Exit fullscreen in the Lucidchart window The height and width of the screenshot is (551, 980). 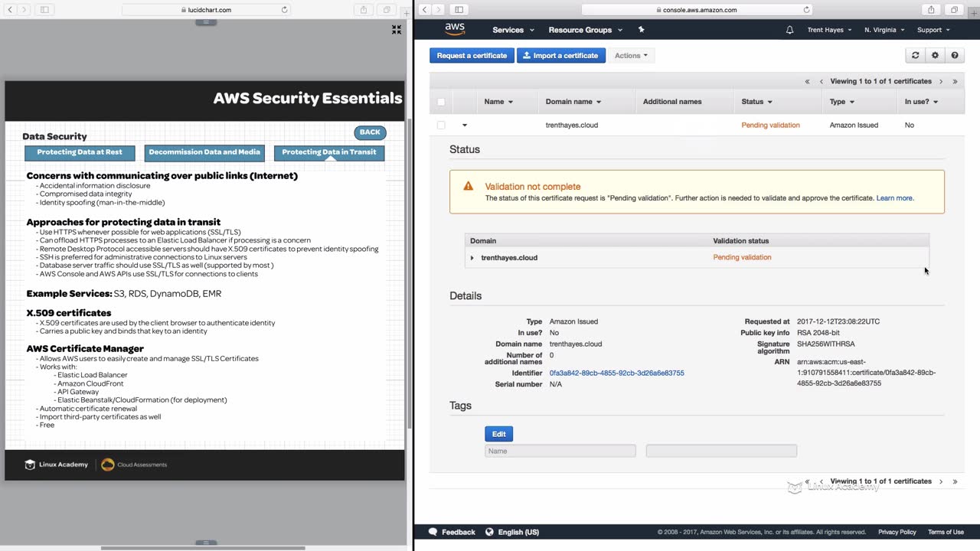397,30
